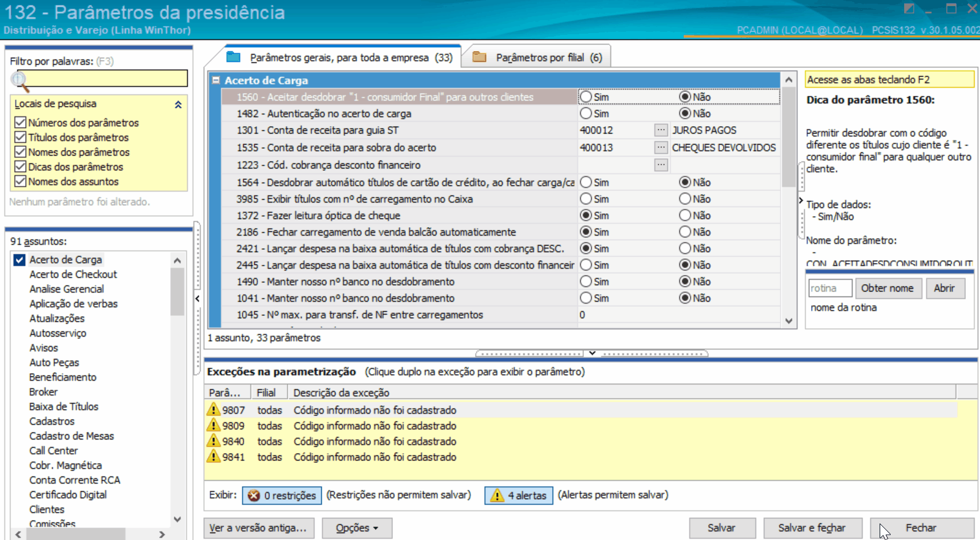Select Não for parameter 1372 leitura óptica
The width and height of the screenshot is (980, 540).
[x=685, y=216]
